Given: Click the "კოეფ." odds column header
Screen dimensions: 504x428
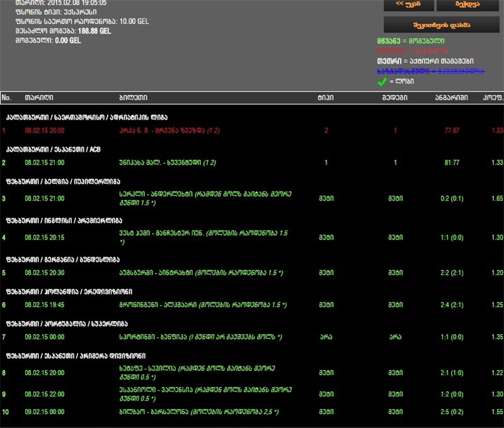Looking at the screenshot, I should coord(492,98).
